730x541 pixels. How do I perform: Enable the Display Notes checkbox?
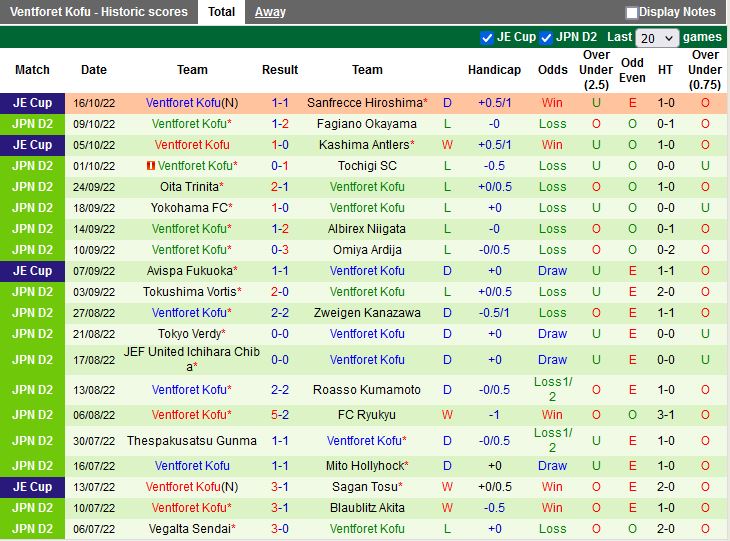coord(631,13)
